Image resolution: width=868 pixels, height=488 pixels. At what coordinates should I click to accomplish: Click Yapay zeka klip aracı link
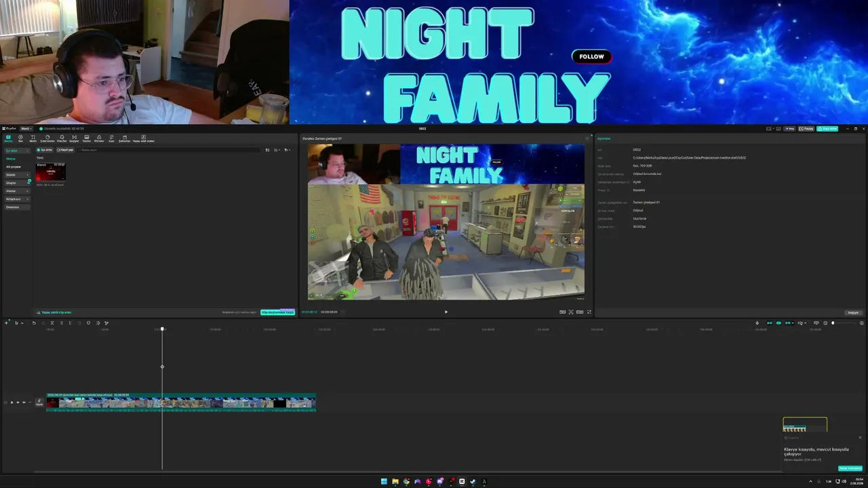(54, 312)
